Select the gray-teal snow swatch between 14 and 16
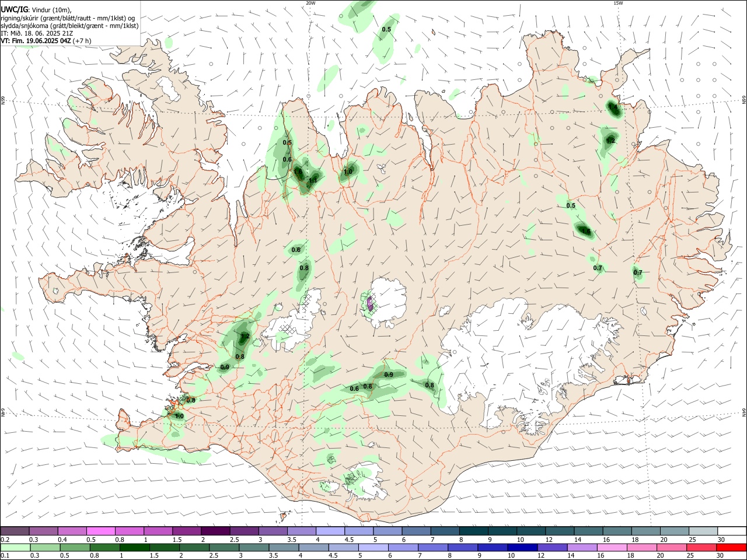 [x=588, y=531]
